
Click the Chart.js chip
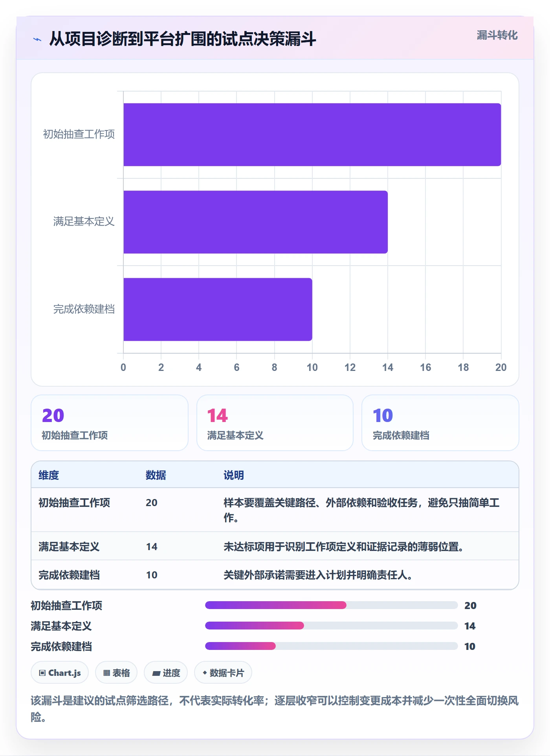60,673
